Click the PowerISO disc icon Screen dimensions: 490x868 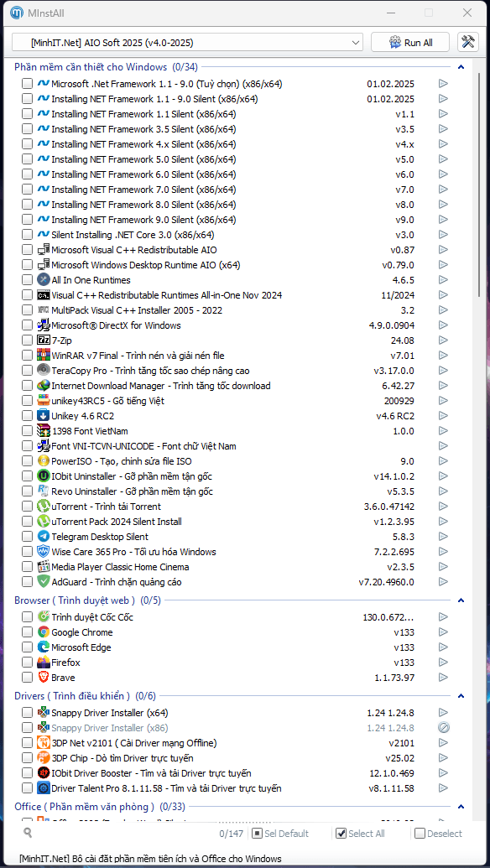point(44,461)
